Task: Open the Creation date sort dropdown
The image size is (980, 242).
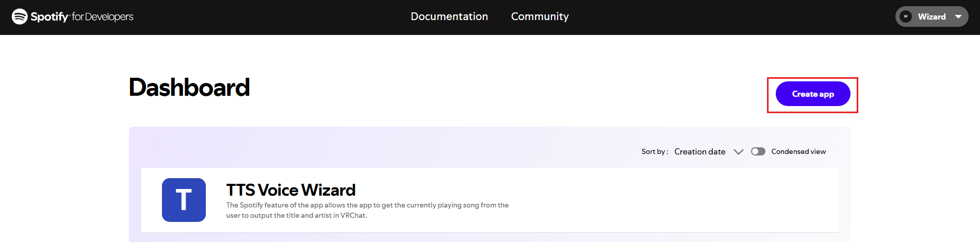Action: (700, 151)
